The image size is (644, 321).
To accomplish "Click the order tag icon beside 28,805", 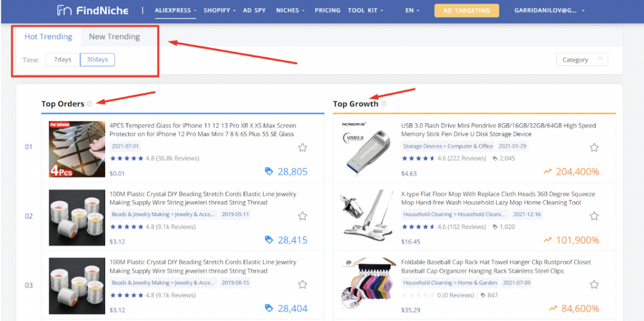I will (269, 171).
